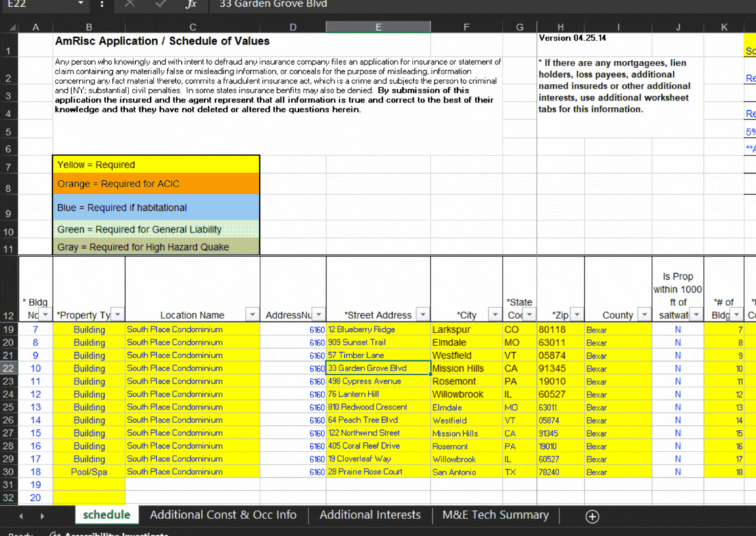Click the San Antonio city cell
This screenshot has width=756, height=536.
point(466,472)
